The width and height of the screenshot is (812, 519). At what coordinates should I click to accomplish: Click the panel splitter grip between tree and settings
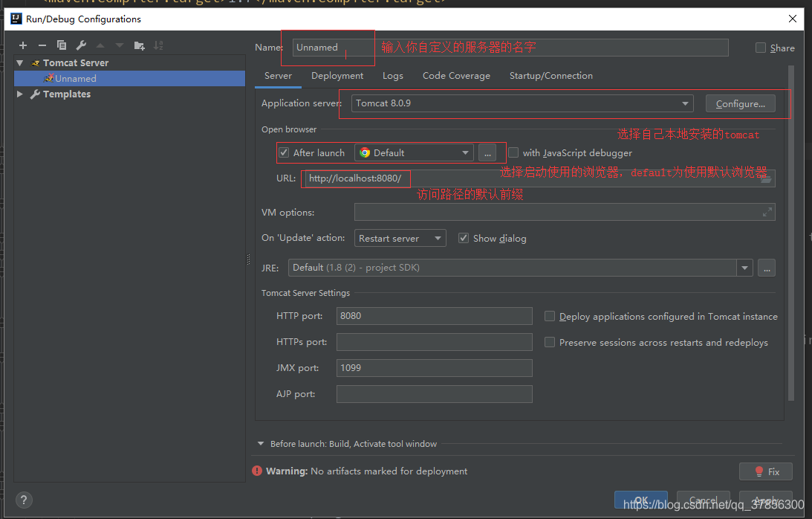pyautogui.click(x=249, y=259)
